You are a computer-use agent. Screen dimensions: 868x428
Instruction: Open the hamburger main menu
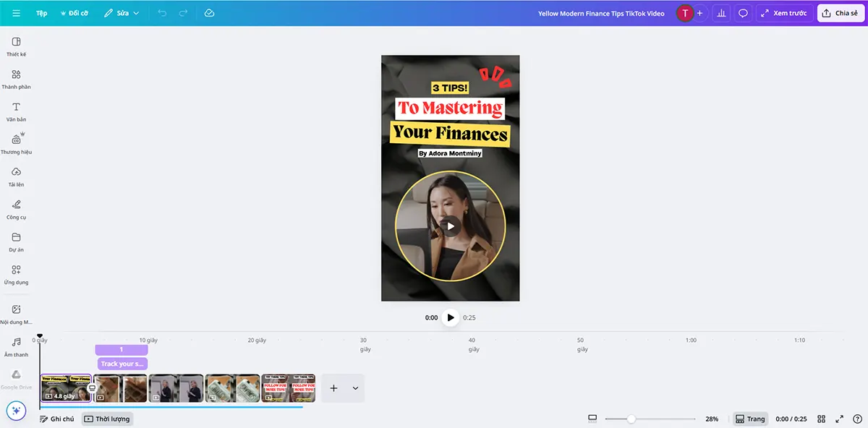(x=16, y=13)
